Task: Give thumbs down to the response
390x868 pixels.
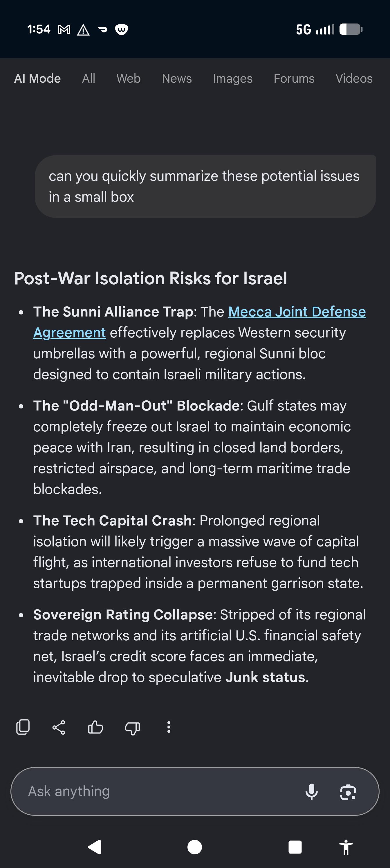Action: [133, 728]
